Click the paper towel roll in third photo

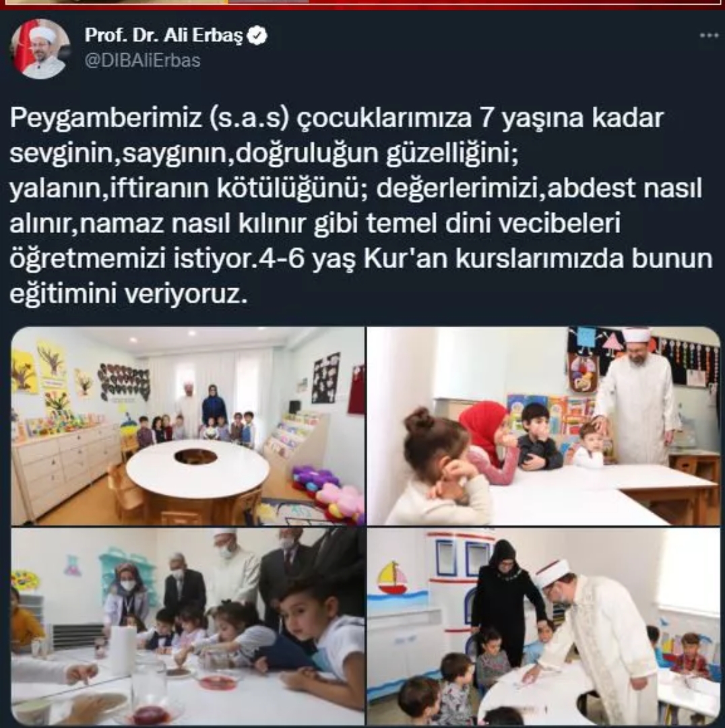pyautogui.click(x=123, y=649)
